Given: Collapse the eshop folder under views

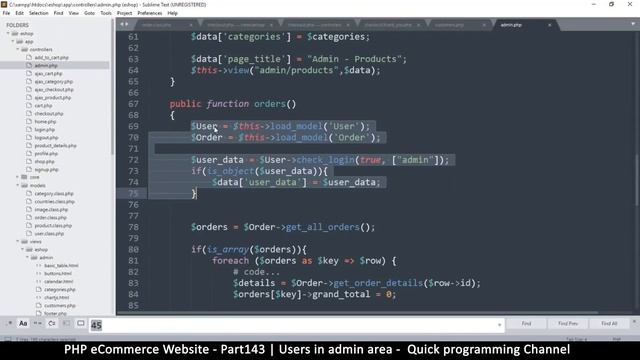Looking at the screenshot, I should click(23, 249).
